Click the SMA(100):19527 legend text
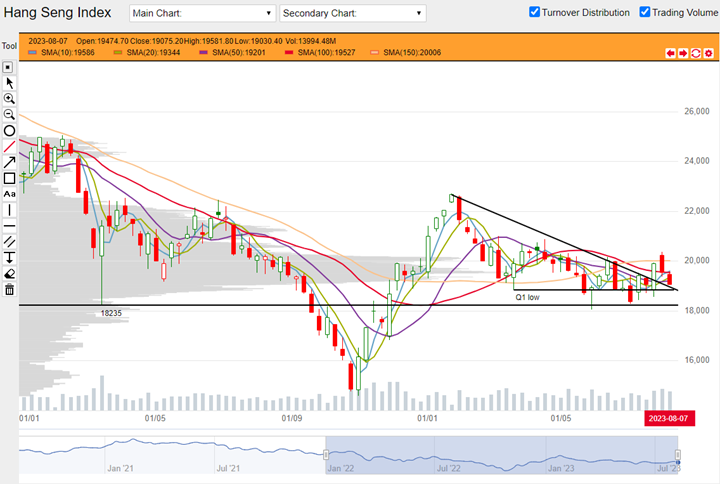720x484 pixels. pyautogui.click(x=326, y=52)
